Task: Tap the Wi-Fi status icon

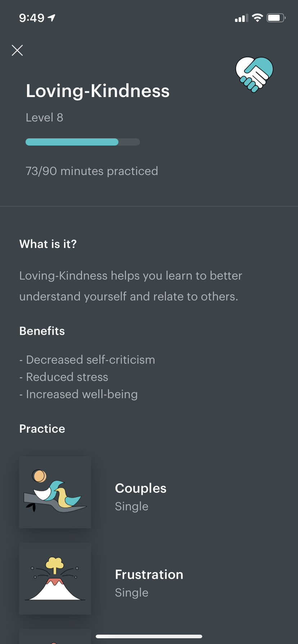Action: 257,18
